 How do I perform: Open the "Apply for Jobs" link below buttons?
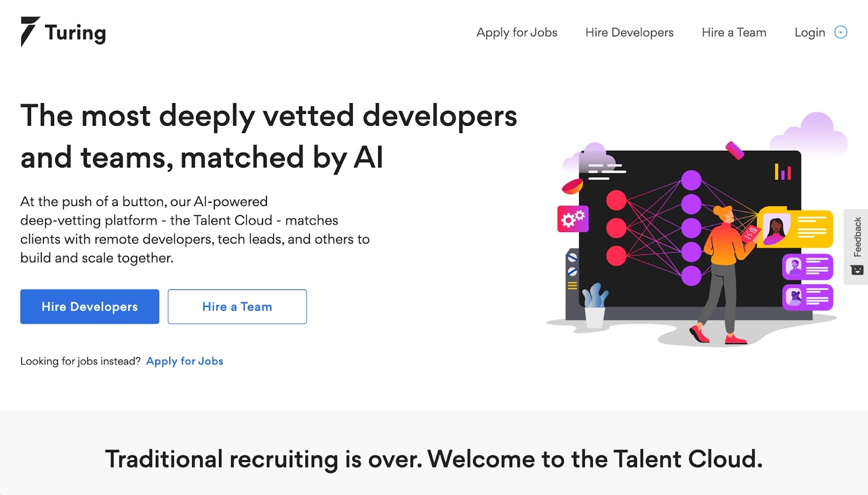[x=184, y=361]
